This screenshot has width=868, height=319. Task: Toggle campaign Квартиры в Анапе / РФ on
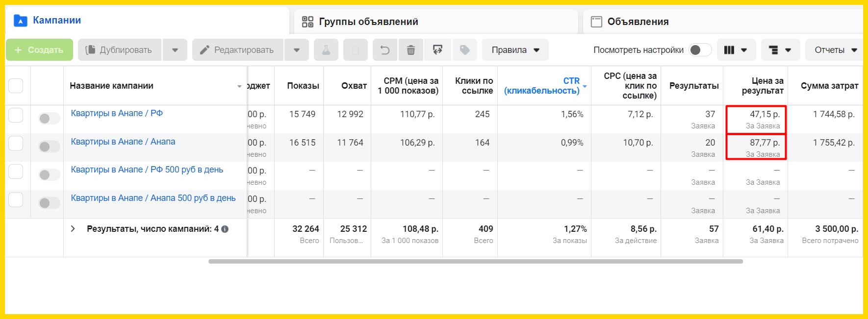pos(49,118)
